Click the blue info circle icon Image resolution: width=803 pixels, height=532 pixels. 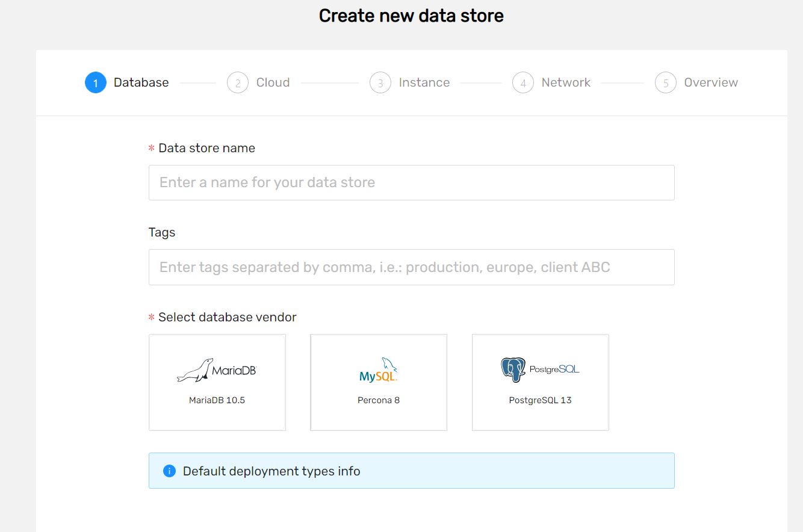(169, 471)
